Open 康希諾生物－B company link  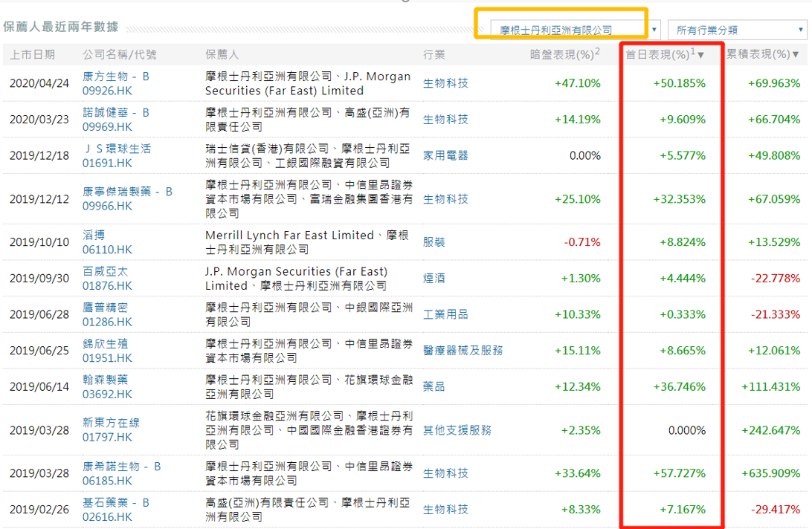click(x=122, y=467)
